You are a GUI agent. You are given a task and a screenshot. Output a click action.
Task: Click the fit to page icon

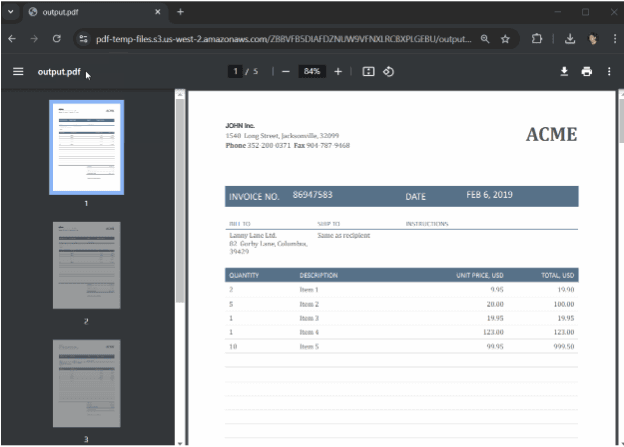(368, 71)
